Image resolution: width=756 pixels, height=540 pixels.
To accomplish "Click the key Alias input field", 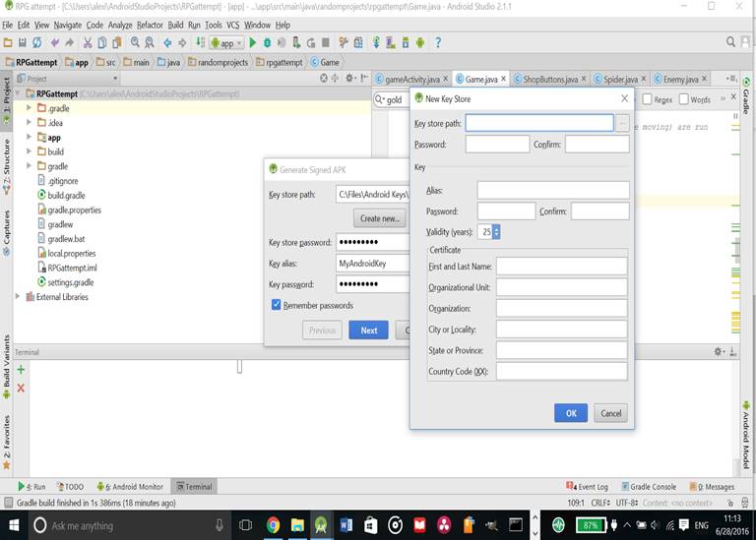I will [x=553, y=190].
